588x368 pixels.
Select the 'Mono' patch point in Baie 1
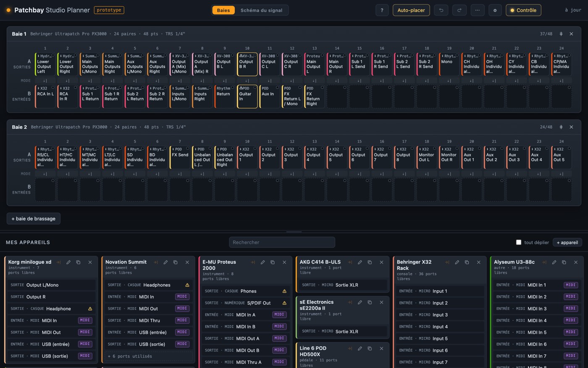click(x=449, y=64)
